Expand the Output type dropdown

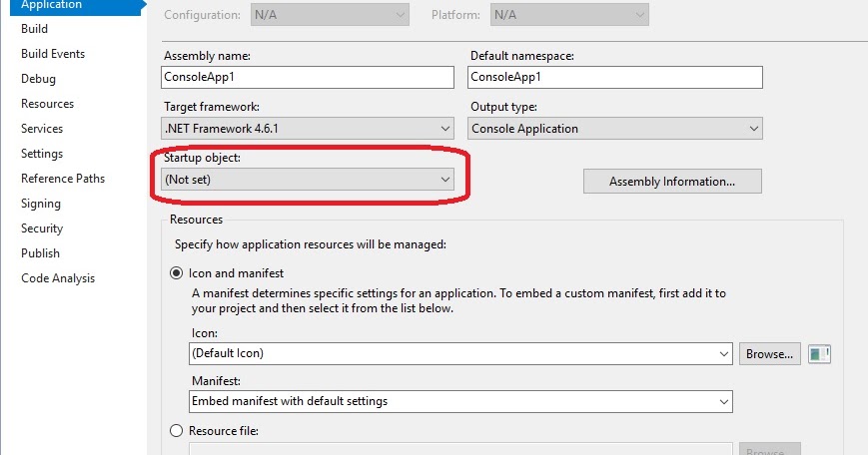(x=615, y=129)
